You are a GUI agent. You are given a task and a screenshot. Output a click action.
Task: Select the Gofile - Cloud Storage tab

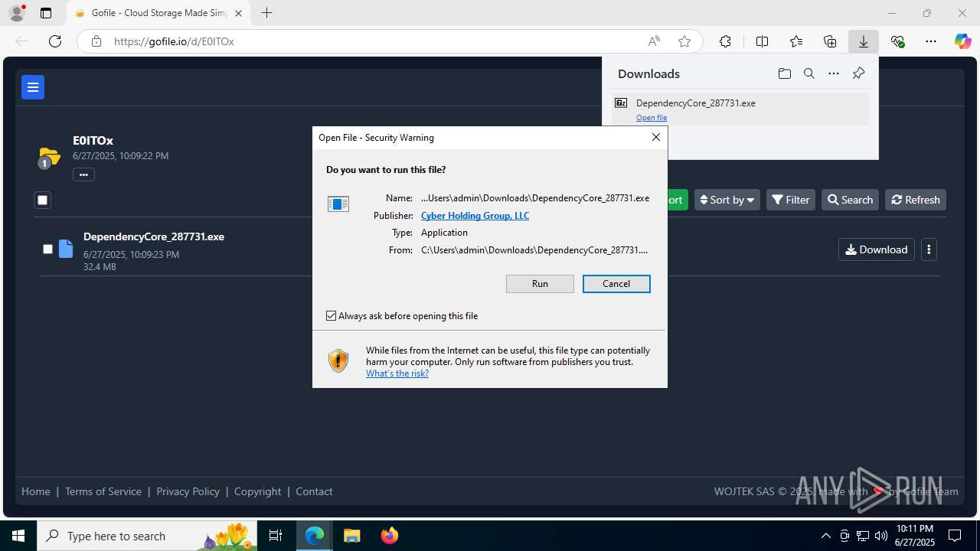point(159,13)
